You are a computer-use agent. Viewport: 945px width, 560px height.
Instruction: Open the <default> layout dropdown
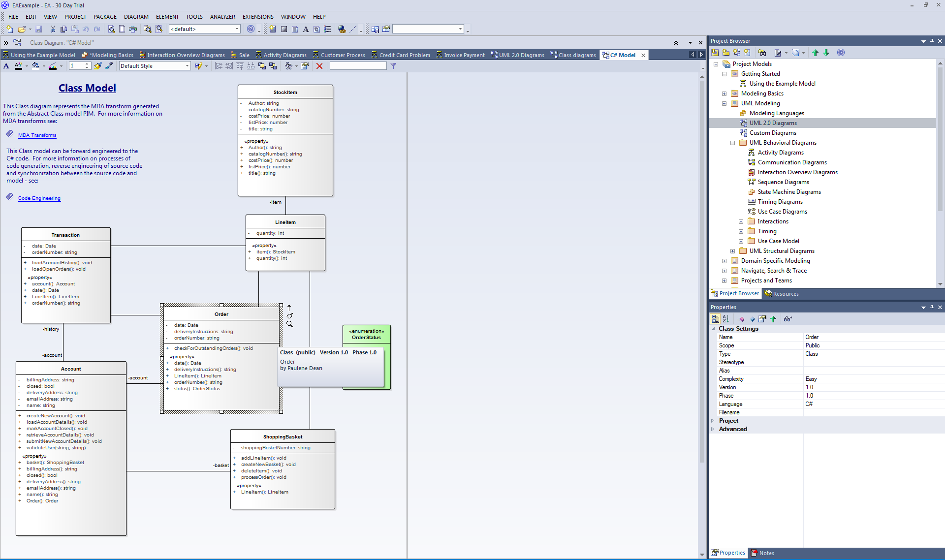point(237,29)
